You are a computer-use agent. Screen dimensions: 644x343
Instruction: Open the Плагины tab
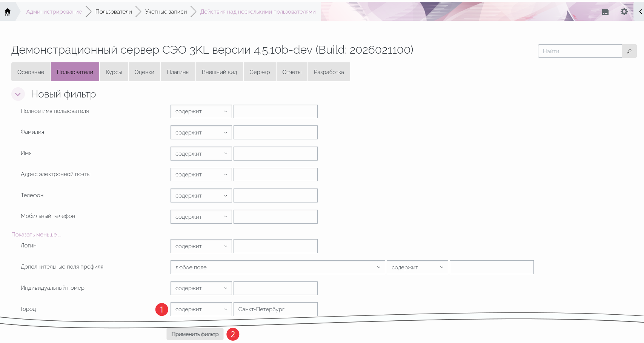[178, 72]
